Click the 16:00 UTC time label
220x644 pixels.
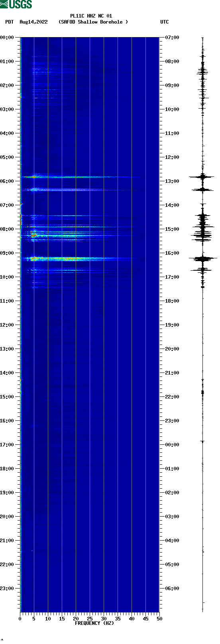pos(172,253)
